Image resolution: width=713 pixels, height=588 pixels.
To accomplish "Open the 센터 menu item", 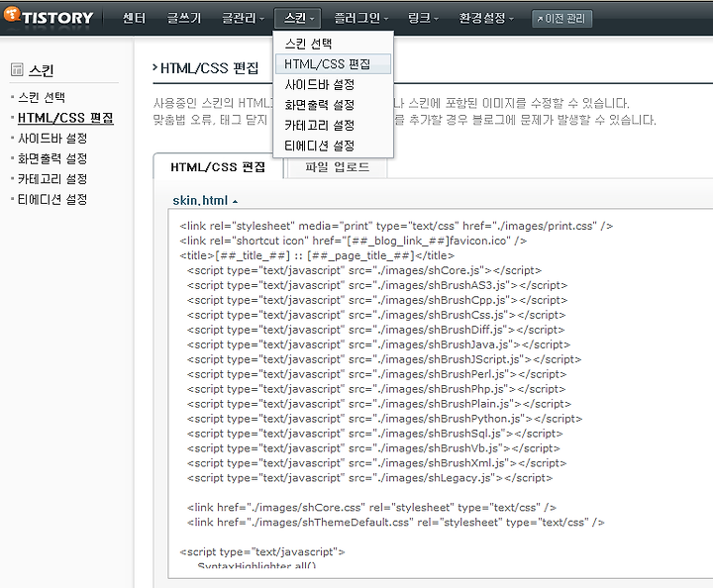I will (134, 18).
